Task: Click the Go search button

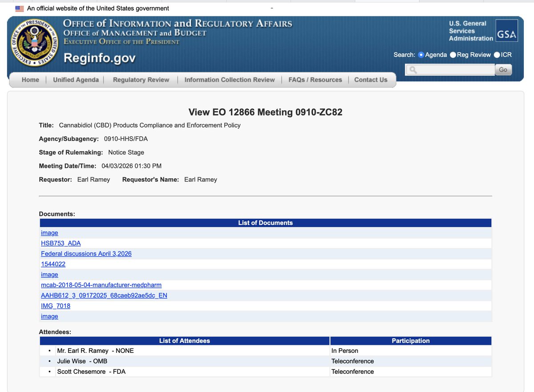Action: (x=503, y=70)
